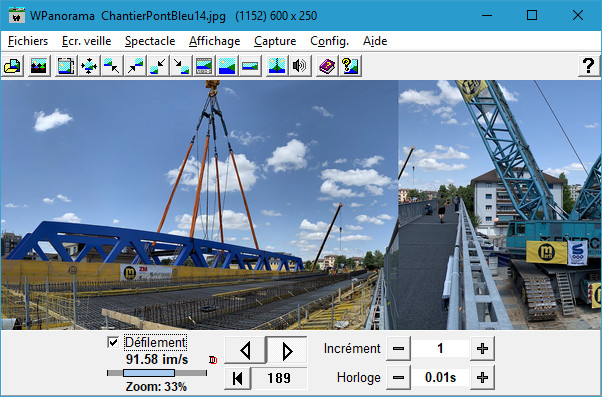Click the Incrément field showing 1
Viewport: 602px width, 397px height.
coord(440,349)
